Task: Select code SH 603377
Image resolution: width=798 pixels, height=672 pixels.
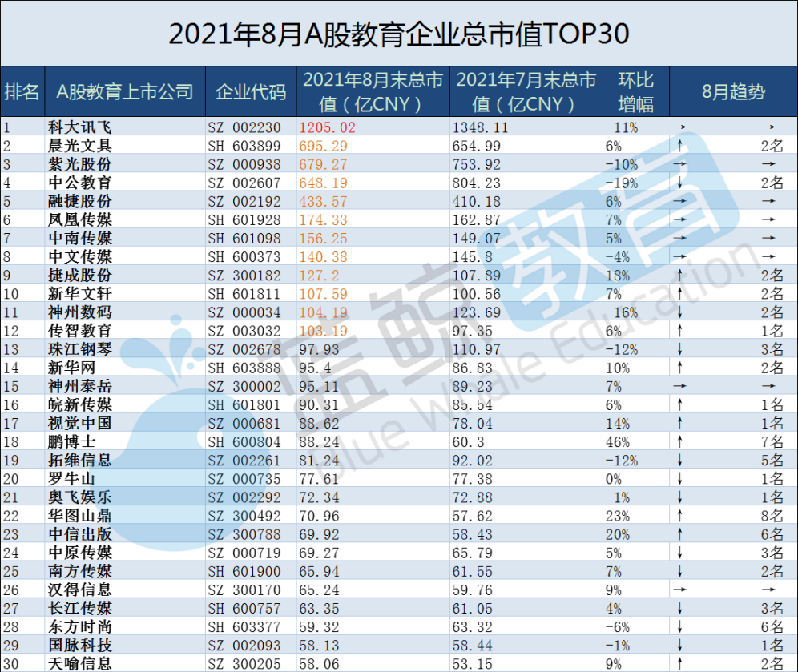Action: tap(244, 626)
